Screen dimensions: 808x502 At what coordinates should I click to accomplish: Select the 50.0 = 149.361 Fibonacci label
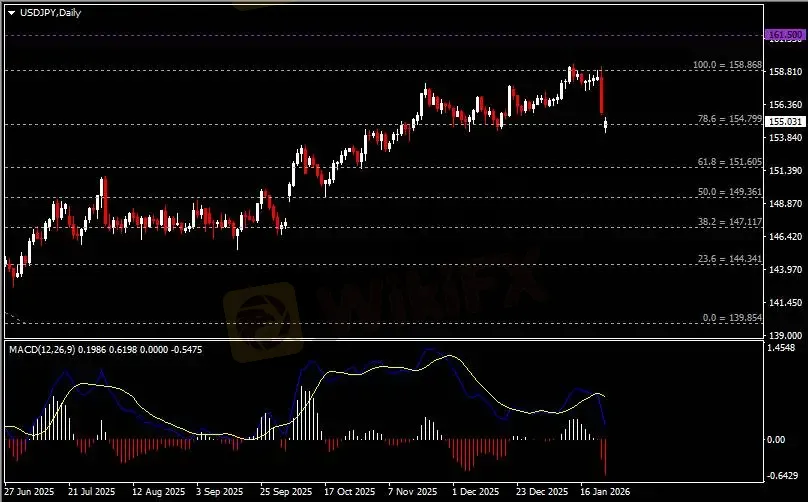(x=729, y=191)
